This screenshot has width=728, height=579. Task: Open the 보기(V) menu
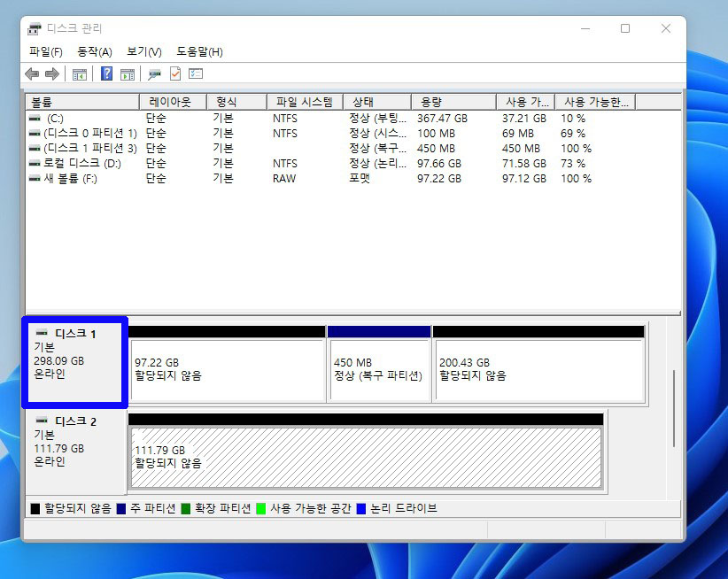coord(144,51)
